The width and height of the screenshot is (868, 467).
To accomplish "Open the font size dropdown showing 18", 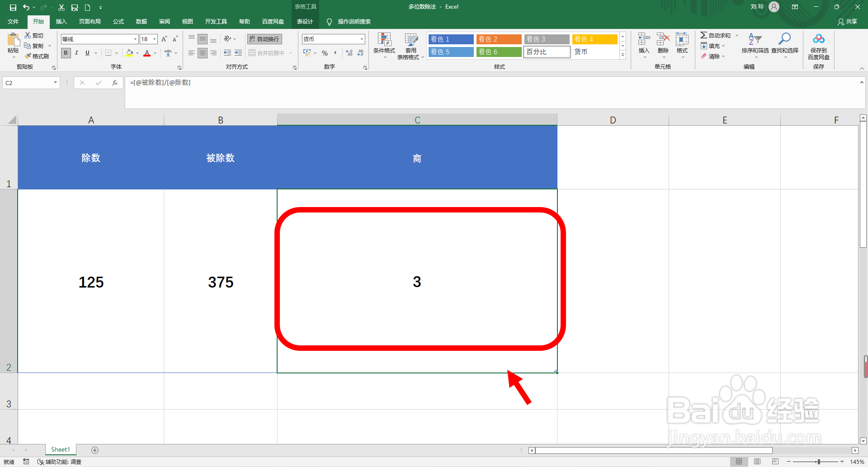I will (155, 39).
